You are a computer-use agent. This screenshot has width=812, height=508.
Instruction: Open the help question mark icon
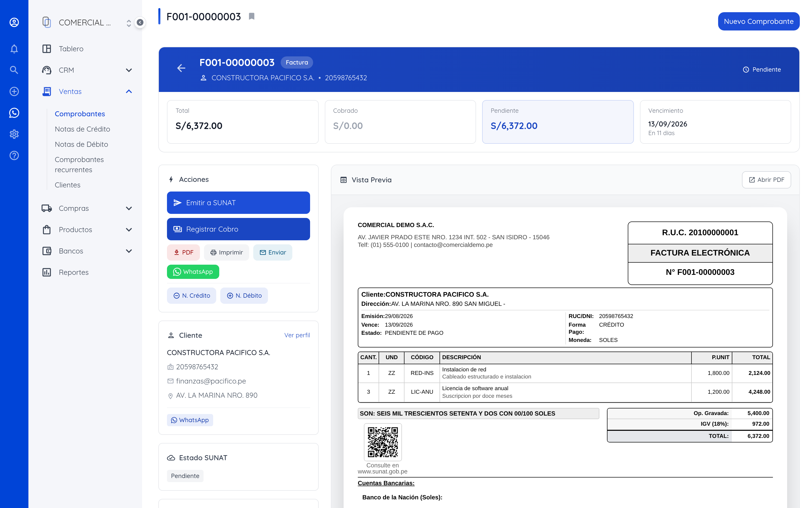click(14, 155)
